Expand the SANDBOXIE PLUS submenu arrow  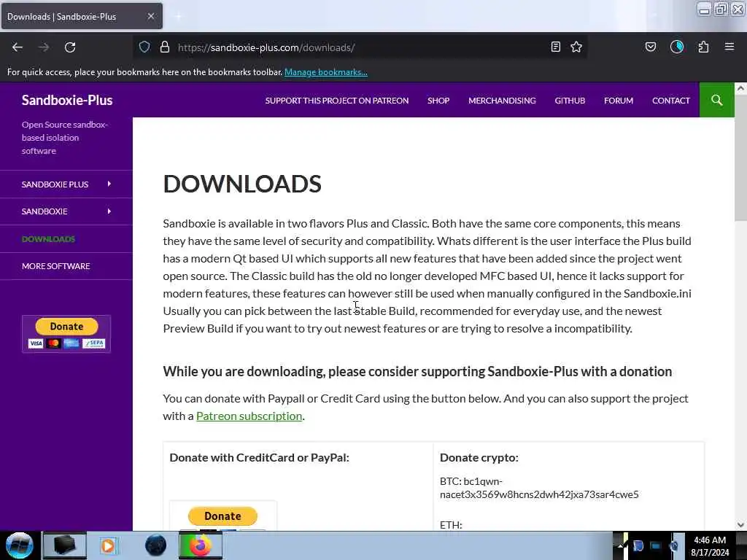[x=109, y=184]
